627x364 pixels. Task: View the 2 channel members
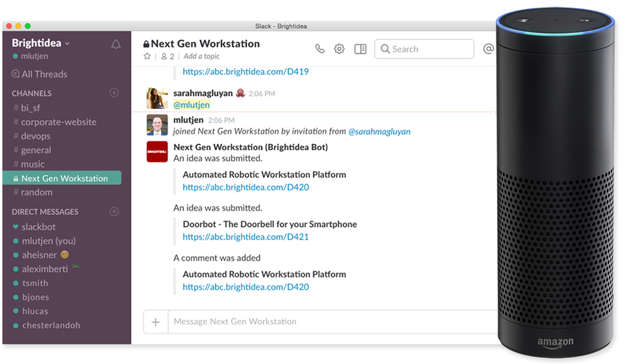pyautogui.click(x=168, y=56)
